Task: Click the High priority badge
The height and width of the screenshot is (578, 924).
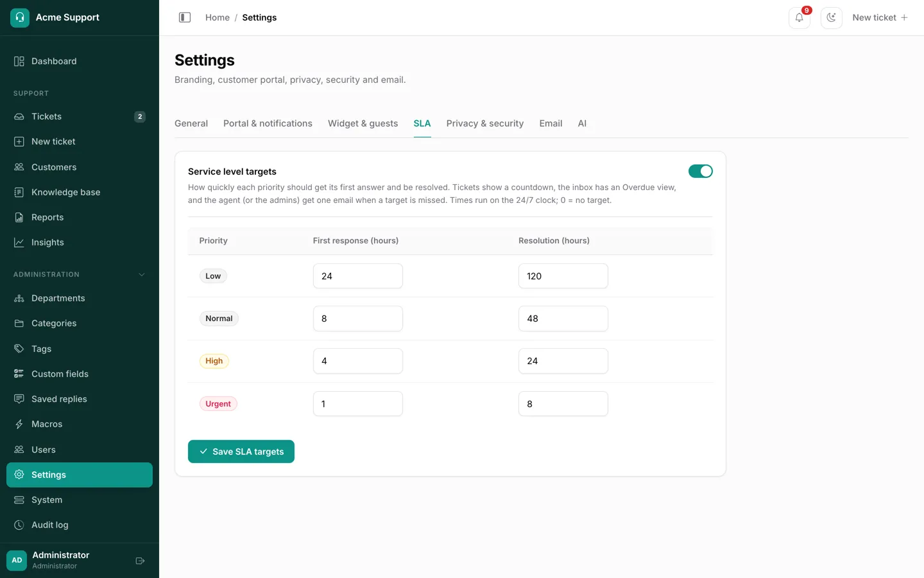Action: click(214, 361)
